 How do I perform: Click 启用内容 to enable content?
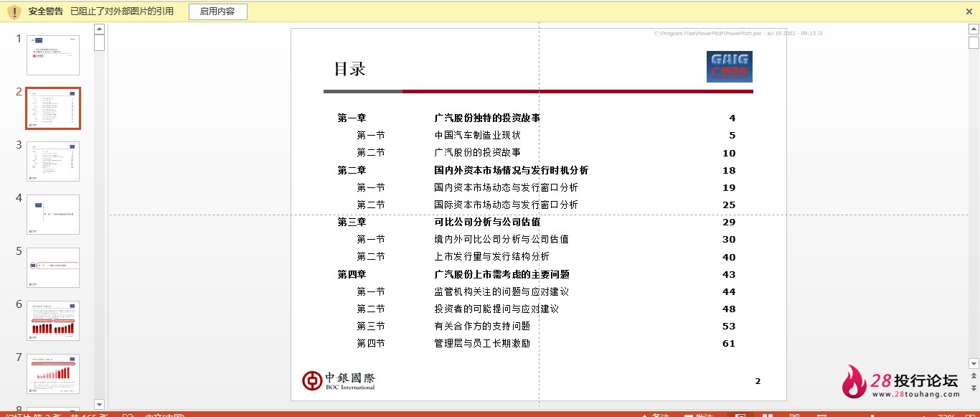click(217, 11)
